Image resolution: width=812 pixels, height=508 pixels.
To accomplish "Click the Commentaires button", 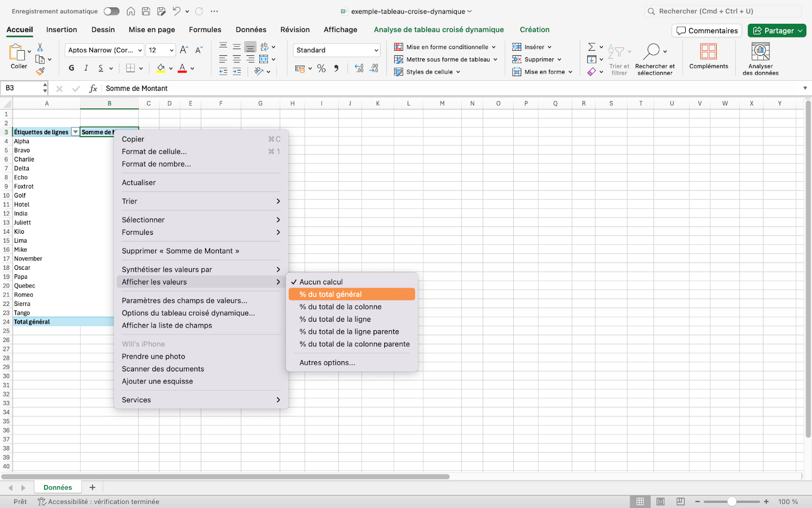I will pos(706,30).
